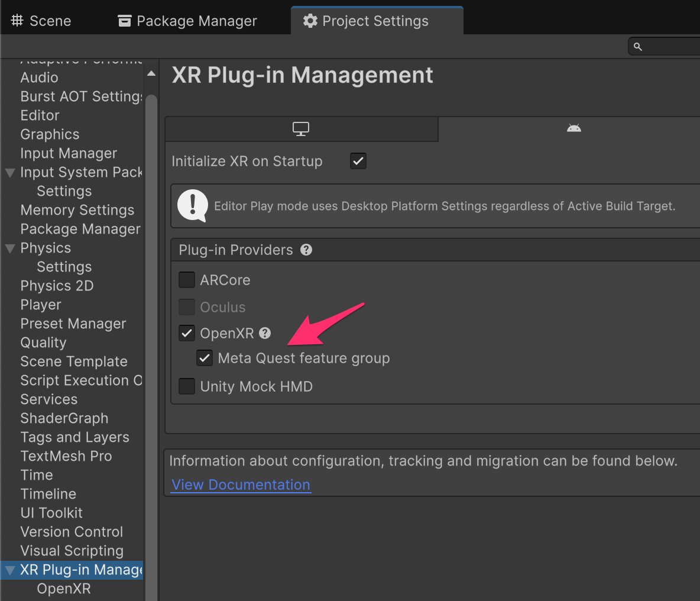Click the Plug-in Providers help icon

pyautogui.click(x=306, y=250)
